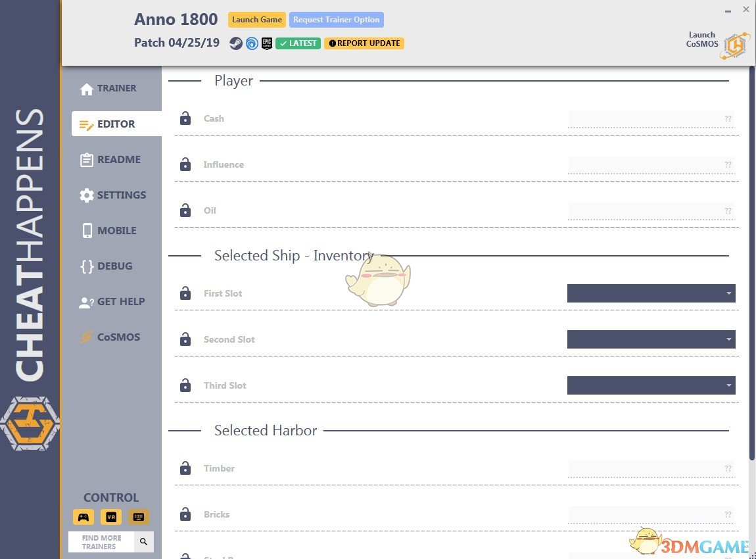Toggle the lock on Influence
This screenshot has height=559, width=756.
tap(185, 164)
